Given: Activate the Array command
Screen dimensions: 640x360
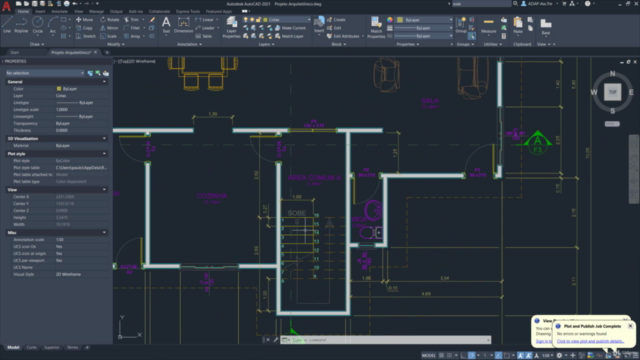Looking at the screenshot, I should click(x=132, y=36).
